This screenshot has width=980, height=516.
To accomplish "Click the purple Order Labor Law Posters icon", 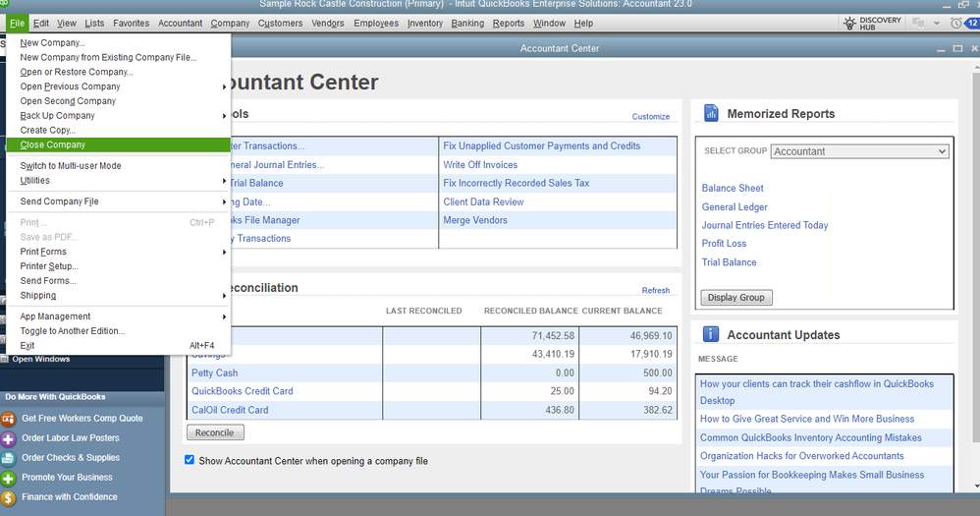I will 9,438.
